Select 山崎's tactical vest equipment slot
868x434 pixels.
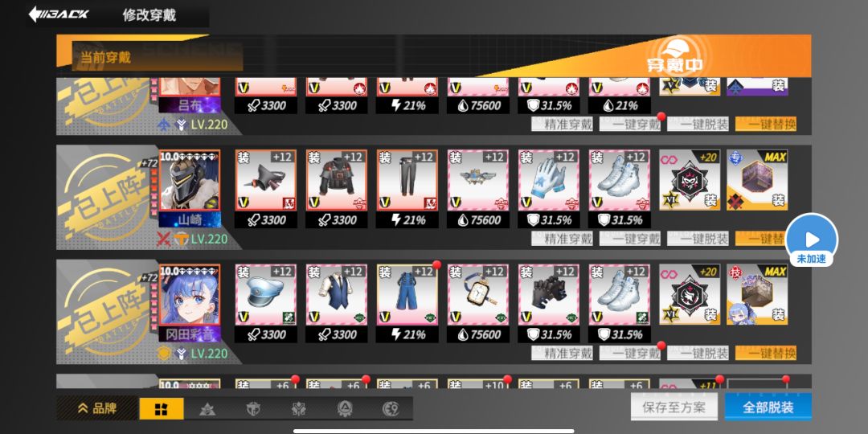click(337, 180)
